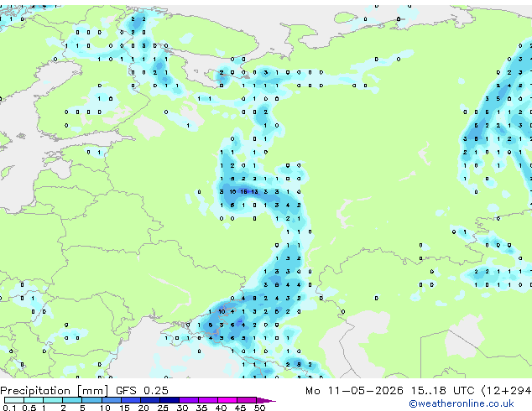Click the 25–30 mm dark blue swatch

169,400
